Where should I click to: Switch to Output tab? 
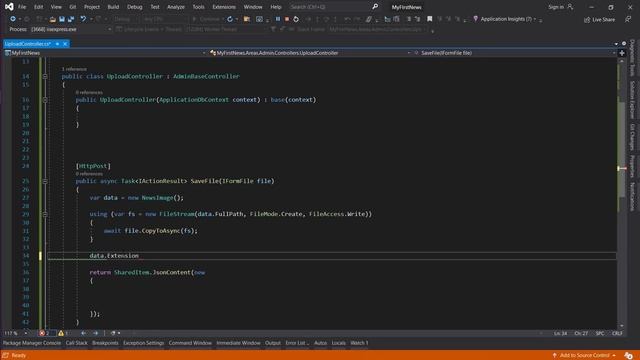[x=273, y=343]
